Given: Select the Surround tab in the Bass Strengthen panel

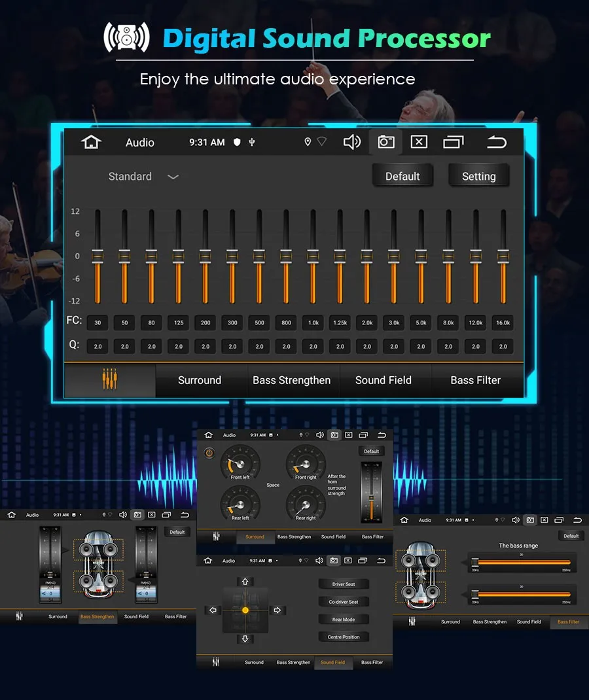Looking at the screenshot, I should point(58,616).
